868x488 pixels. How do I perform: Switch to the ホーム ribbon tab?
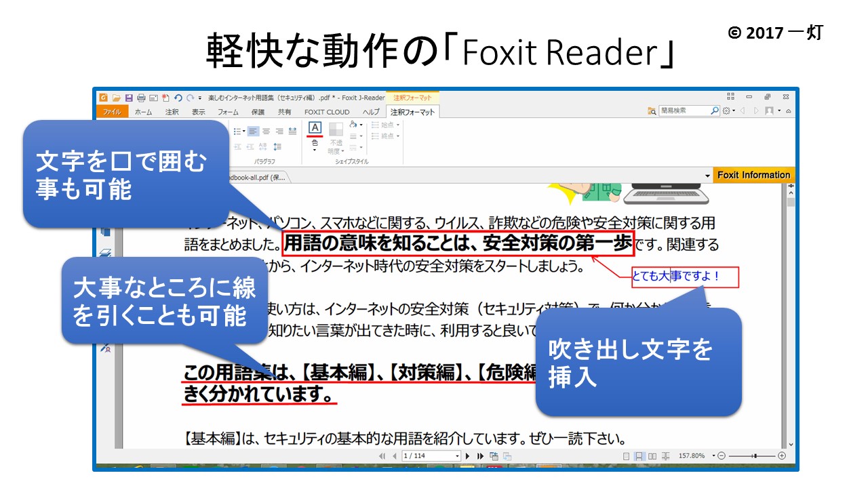click(x=143, y=112)
